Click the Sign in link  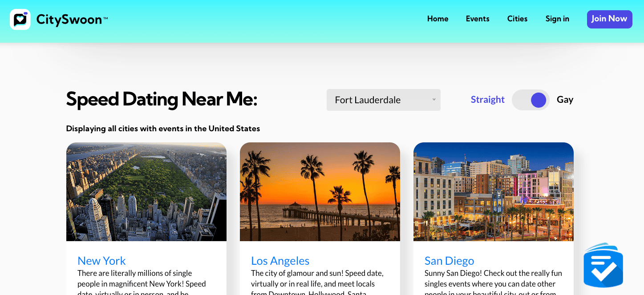click(x=557, y=19)
